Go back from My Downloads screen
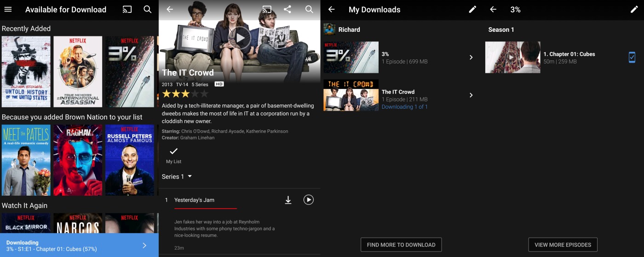The image size is (644, 257). point(331,9)
